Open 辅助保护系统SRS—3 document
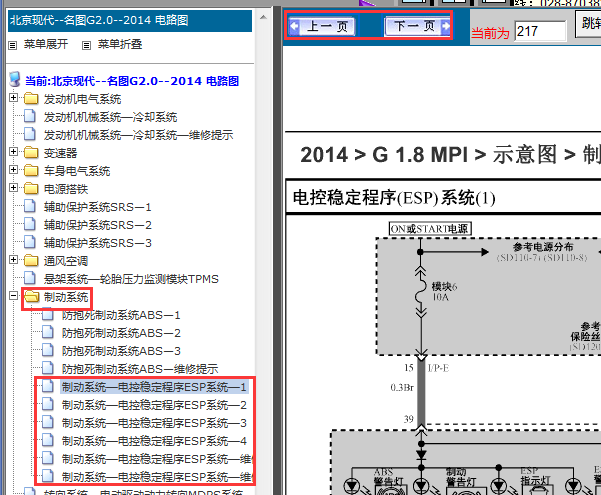The height and width of the screenshot is (495, 601). [97, 243]
